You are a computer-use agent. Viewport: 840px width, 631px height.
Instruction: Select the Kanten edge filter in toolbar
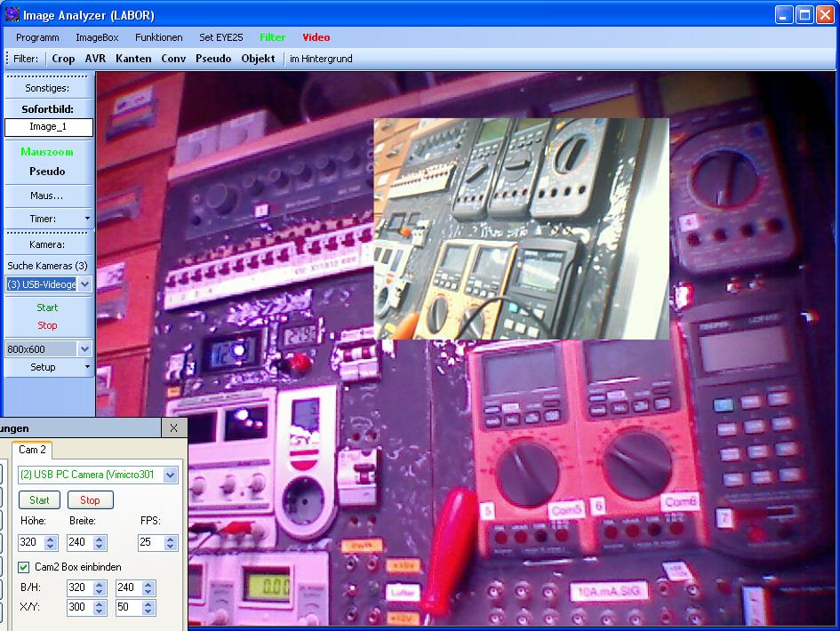point(133,59)
